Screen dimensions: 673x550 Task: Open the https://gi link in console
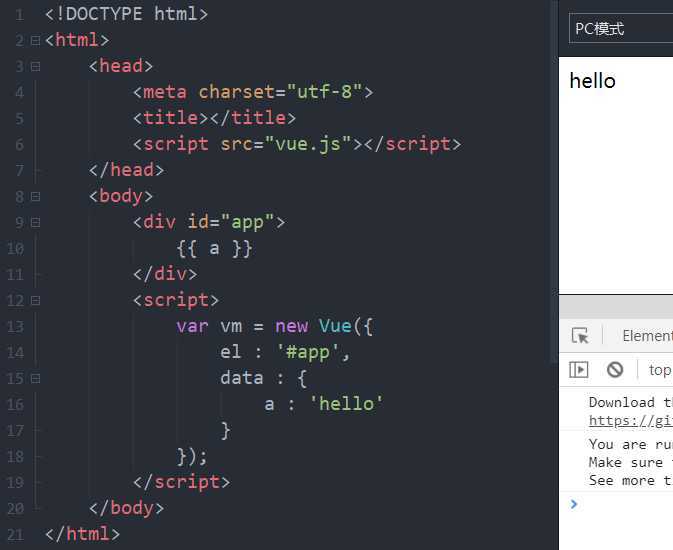tap(631, 420)
